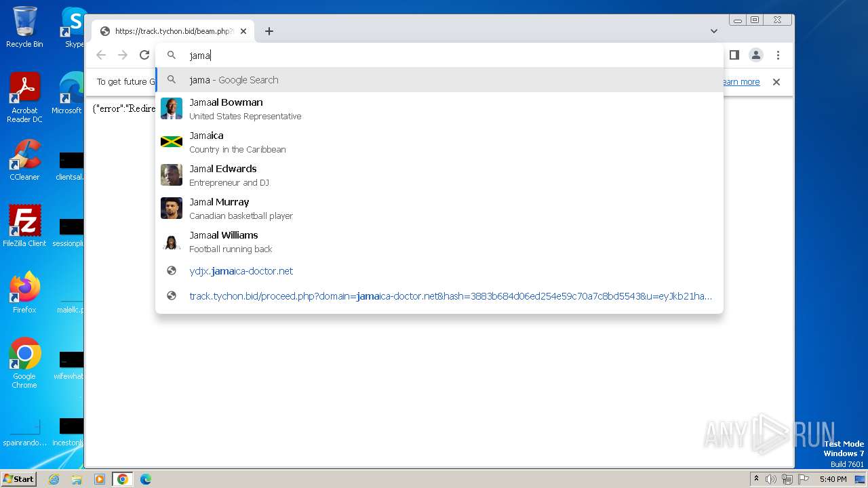Choose the Jamaal Bowman suggestion
The width and height of the screenshot is (868, 488).
(x=439, y=108)
